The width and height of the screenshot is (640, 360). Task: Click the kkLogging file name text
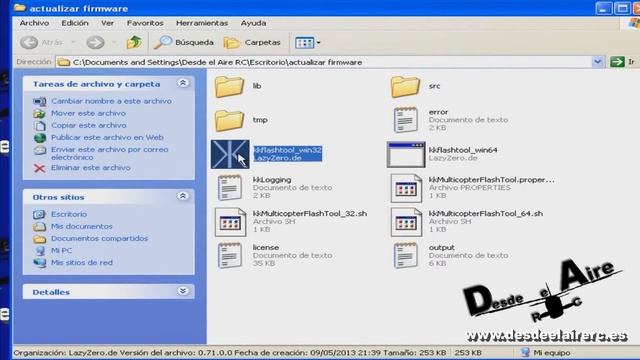click(272, 180)
